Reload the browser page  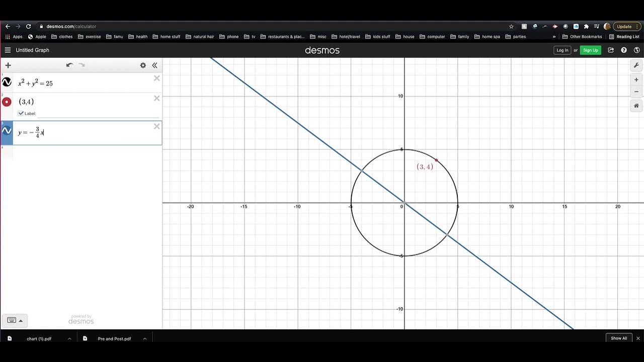[x=29, y=26]
